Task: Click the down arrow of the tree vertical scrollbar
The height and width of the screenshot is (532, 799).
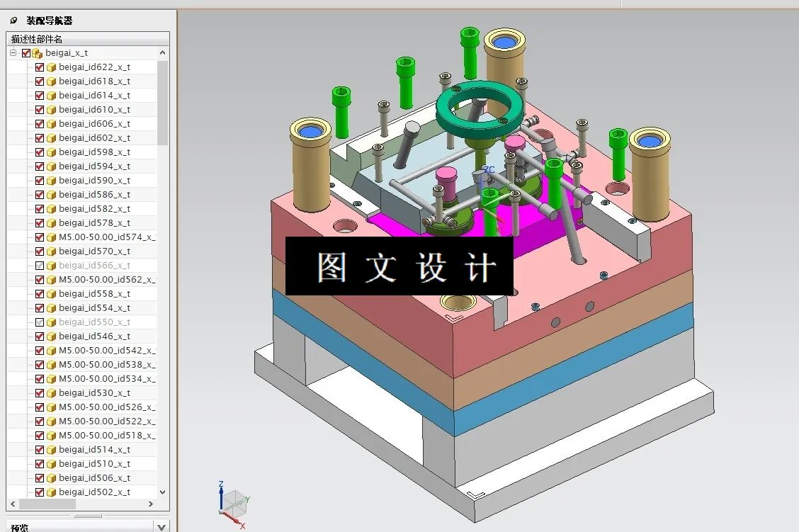Action: coord(161,493)
